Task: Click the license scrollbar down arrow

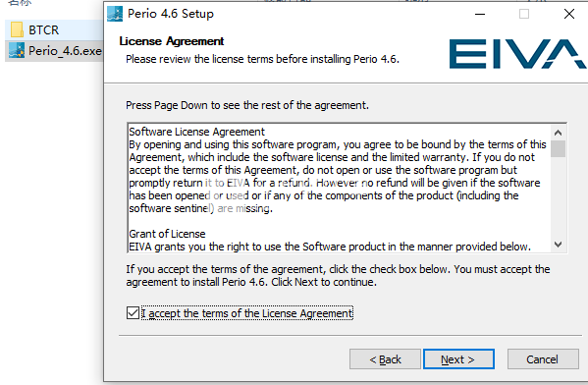Action: [558, 245]
